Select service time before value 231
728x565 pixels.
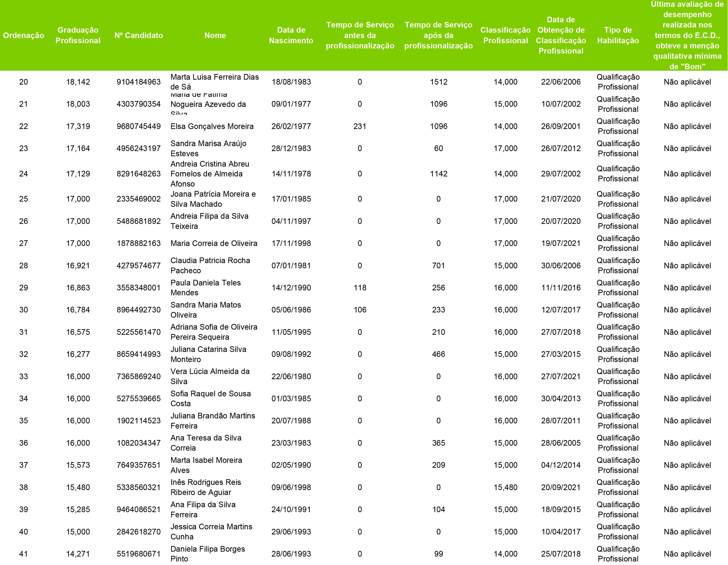(x=360, y=126)
